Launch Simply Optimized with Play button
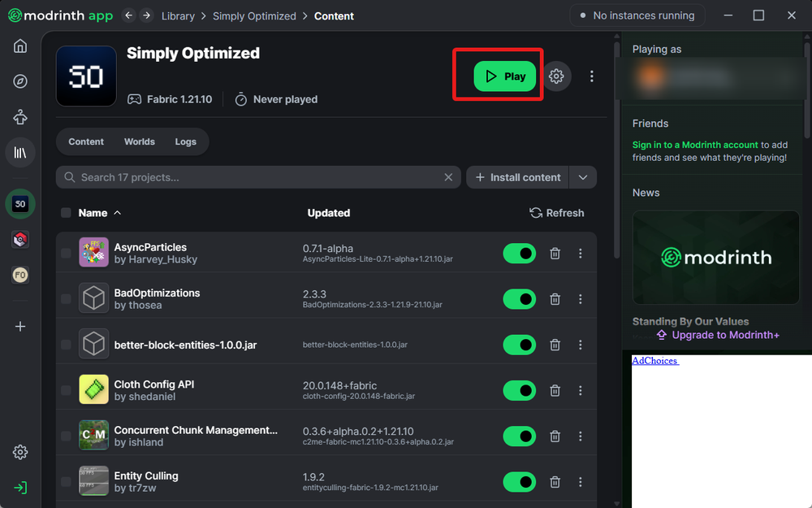This screenshot has width=812, height=508. pos(505,76)
